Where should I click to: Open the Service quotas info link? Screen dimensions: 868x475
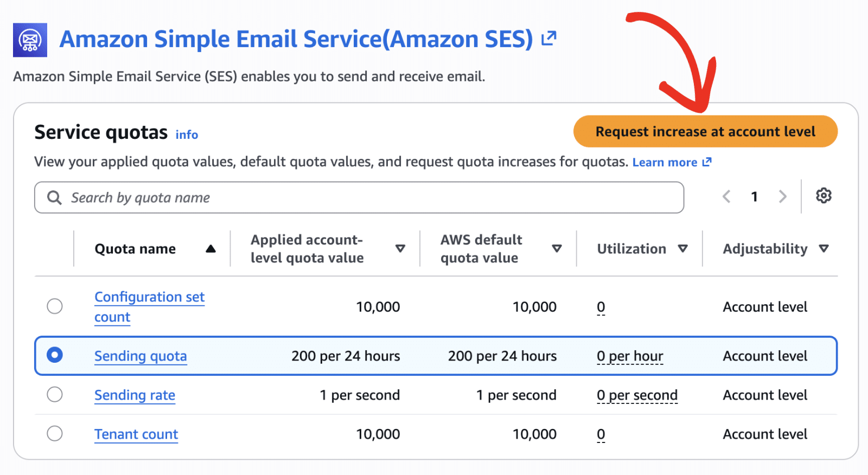click(x=187, y=134)
